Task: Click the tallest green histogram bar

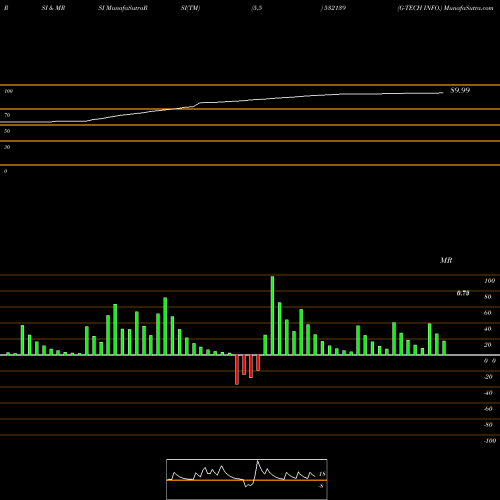Action: [x=272, y=315]
